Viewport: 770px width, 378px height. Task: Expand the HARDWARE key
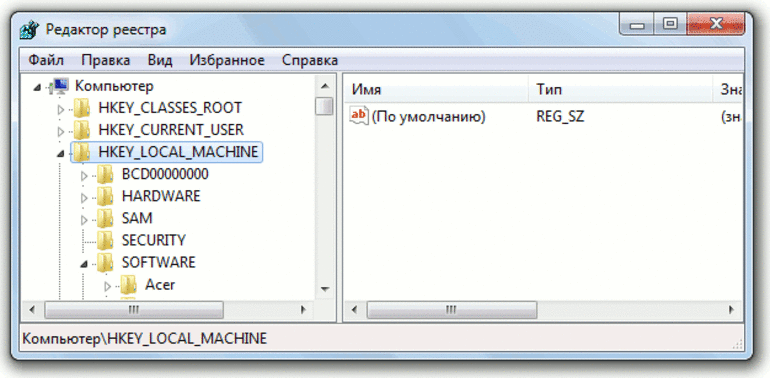(x=84, y=197)
